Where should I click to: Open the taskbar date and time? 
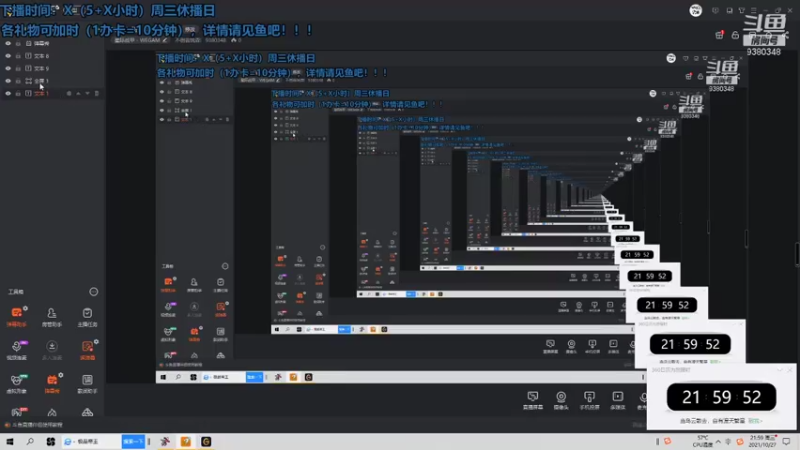[763, 442]
